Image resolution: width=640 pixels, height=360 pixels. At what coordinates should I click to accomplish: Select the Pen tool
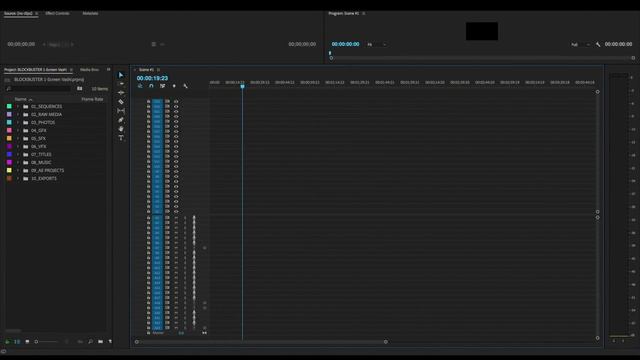coord(121,120)
